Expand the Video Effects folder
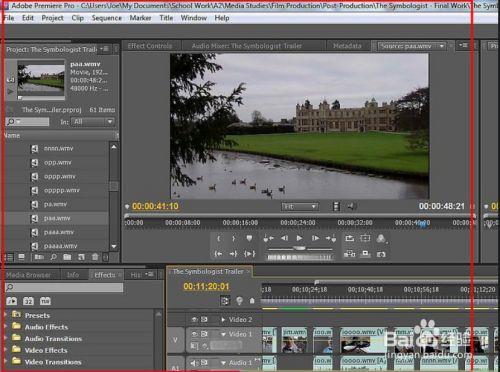This screenshot has width=500, height=372. coord(5,350)
